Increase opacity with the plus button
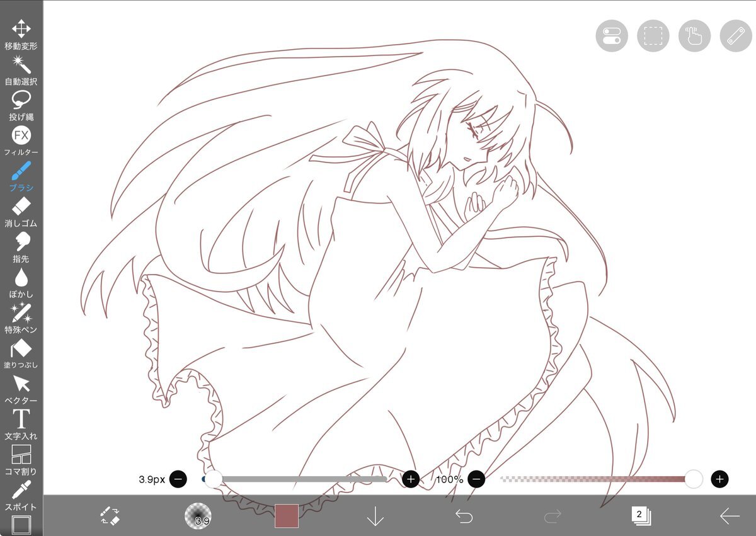The width and height of the screenshot is (756, 536). pos(719,479)
